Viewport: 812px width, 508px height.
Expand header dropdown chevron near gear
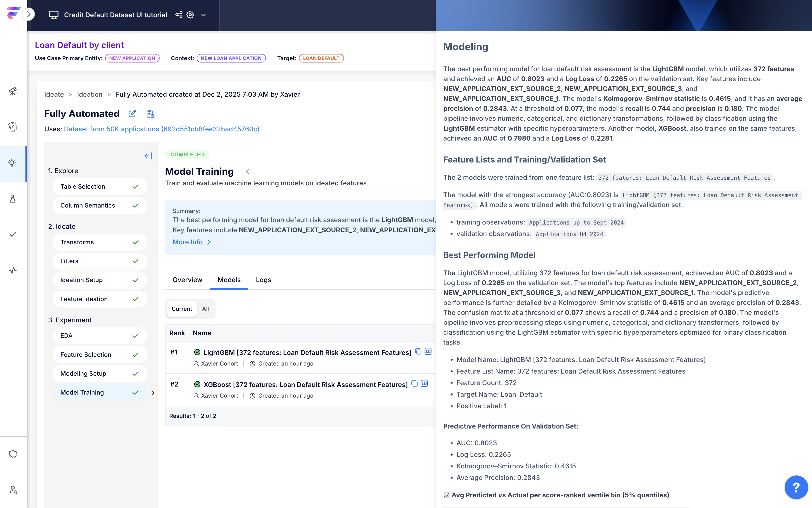tap(203, 15)
